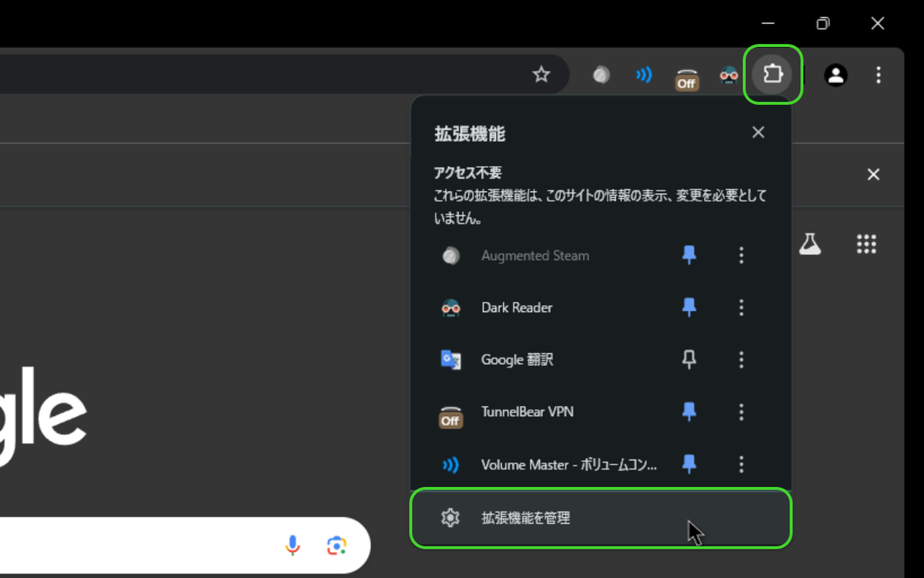924x578 pixels.
Task: Open the Google apps grid icon
Action: pos(867,244)
